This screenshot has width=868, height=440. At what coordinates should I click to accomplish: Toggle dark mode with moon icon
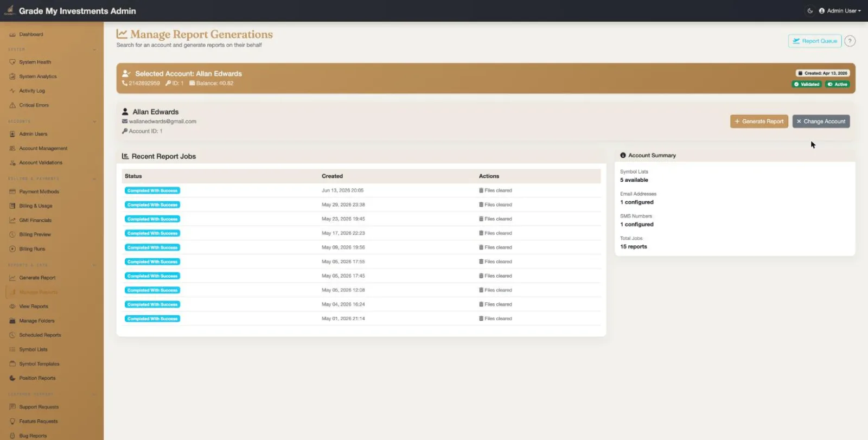coord(810,11)
